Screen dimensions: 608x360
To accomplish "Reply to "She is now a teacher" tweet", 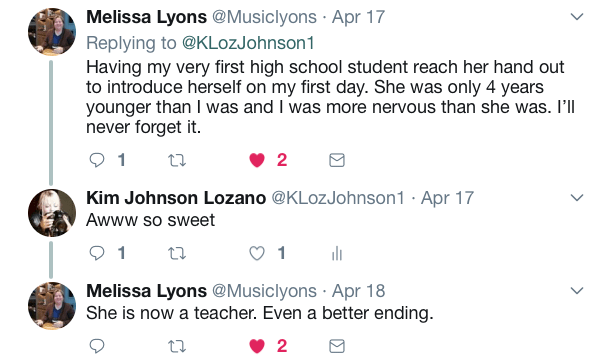I will [x=97, y=346].
